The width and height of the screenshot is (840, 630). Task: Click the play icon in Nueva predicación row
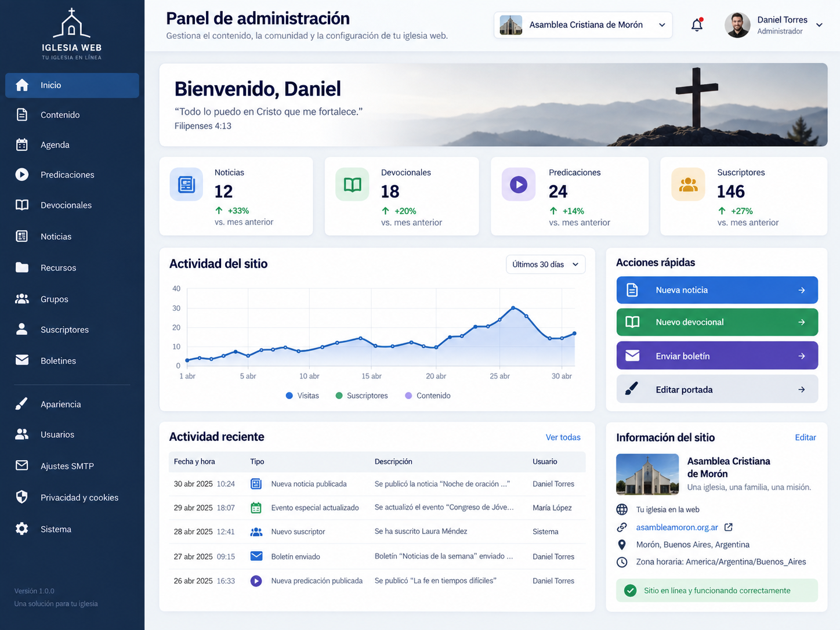(x=256, y=581)
